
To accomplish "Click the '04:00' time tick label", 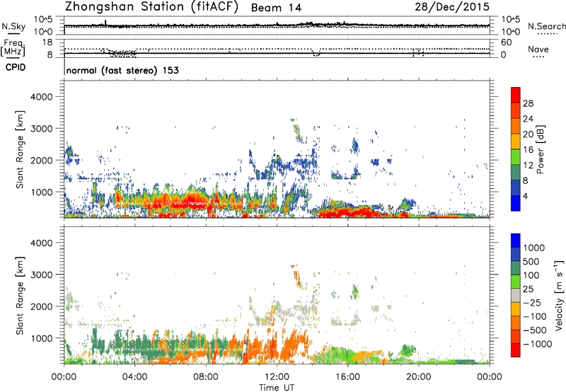I will [134, 377].
